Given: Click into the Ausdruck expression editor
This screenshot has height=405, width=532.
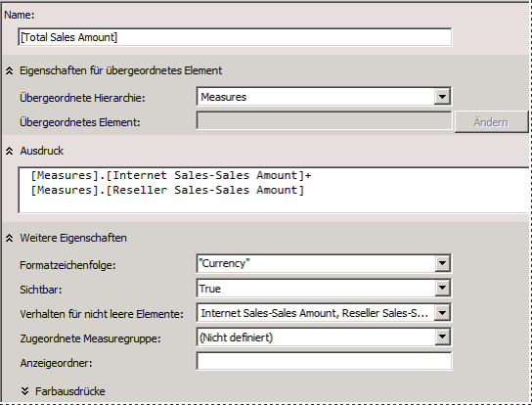Looking at the screenshot, I should click(x=274, y=190).
